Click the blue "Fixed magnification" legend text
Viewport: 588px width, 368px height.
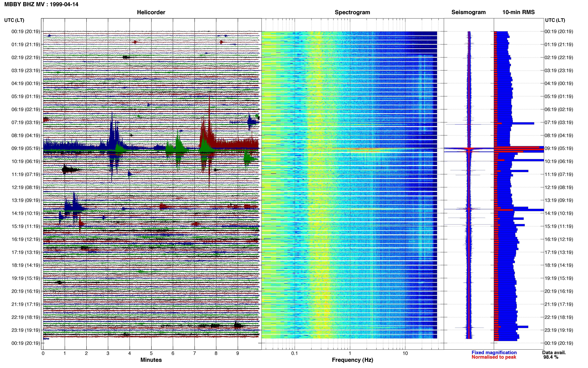pos(494,352)
